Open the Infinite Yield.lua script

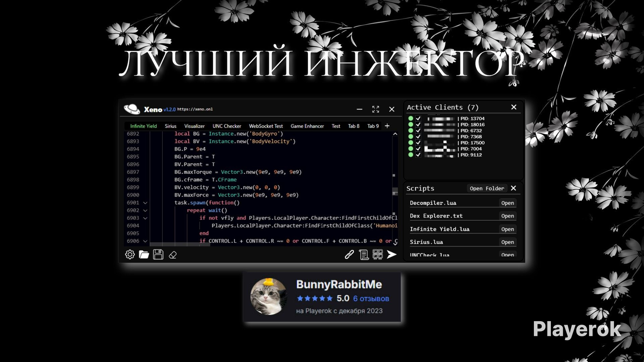[x=507, y=229]
